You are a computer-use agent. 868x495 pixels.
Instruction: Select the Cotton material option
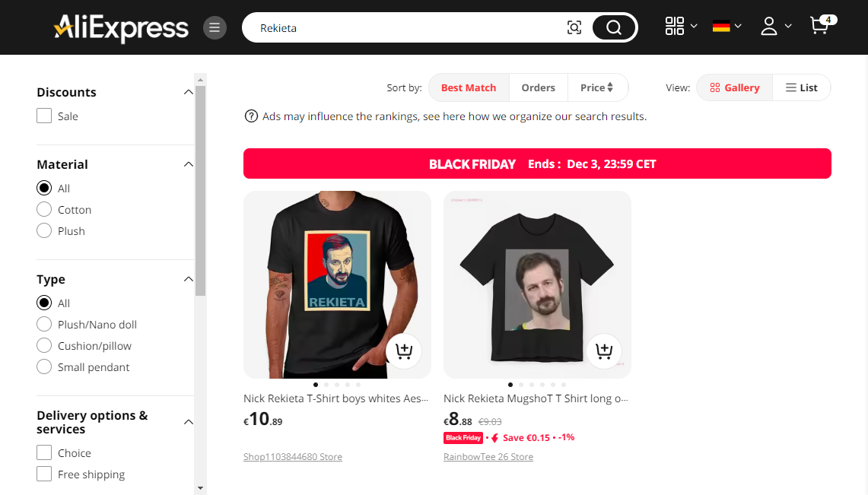(44, 210)
